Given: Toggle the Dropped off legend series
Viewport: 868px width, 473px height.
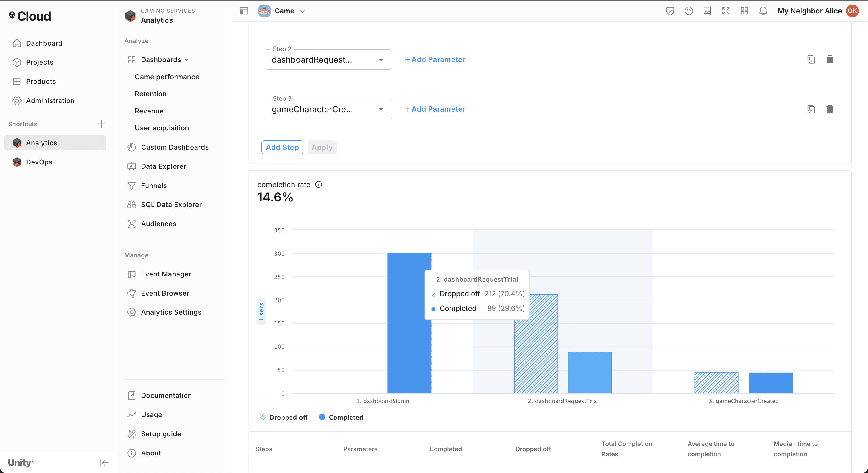Looking at the screenshot, I should coord(283,417).
